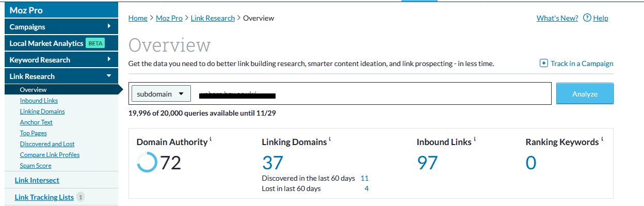Open the subdomain scope dropdown
Viewport: 644px width, 206px height.
coord(161,94)
